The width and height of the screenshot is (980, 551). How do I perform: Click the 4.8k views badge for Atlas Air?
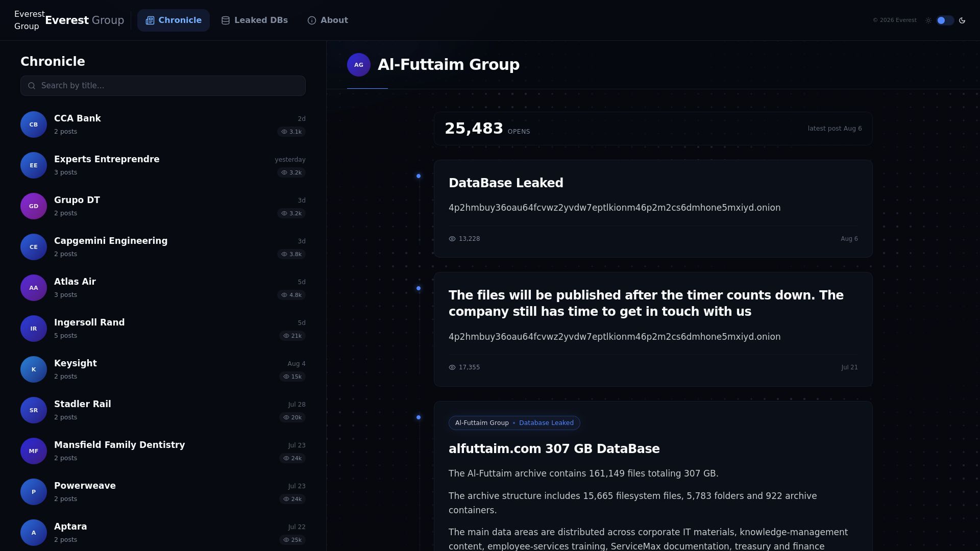(x=291, y=295)
